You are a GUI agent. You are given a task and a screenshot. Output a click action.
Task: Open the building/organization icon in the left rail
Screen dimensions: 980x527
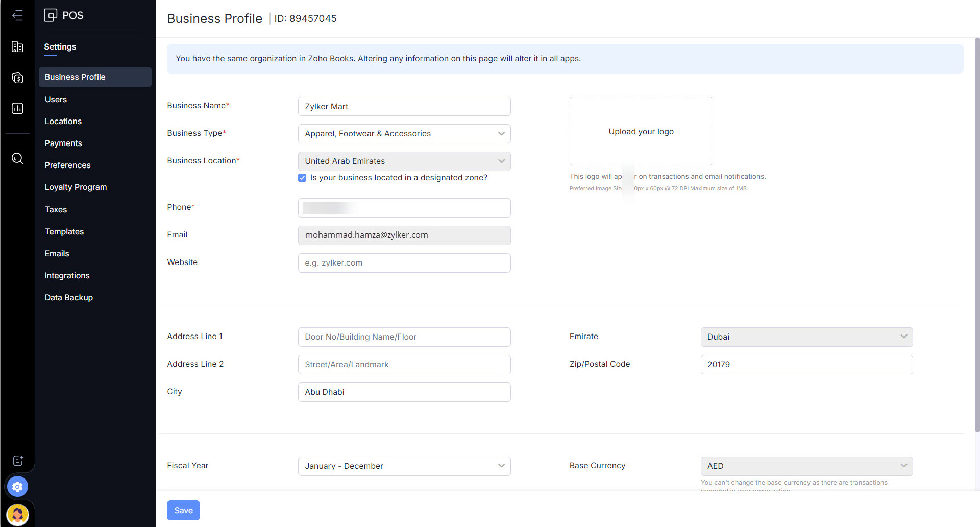click(x=17, y=47)
